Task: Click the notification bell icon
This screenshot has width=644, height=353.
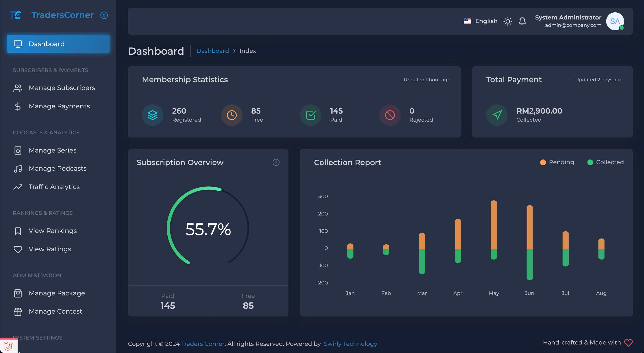Action: (522, 21)
